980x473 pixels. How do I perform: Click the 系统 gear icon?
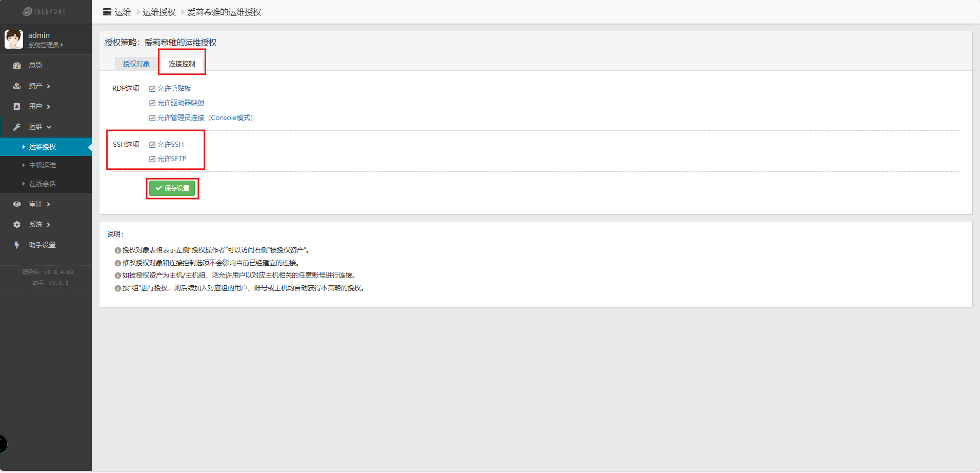tap(17, 225)
